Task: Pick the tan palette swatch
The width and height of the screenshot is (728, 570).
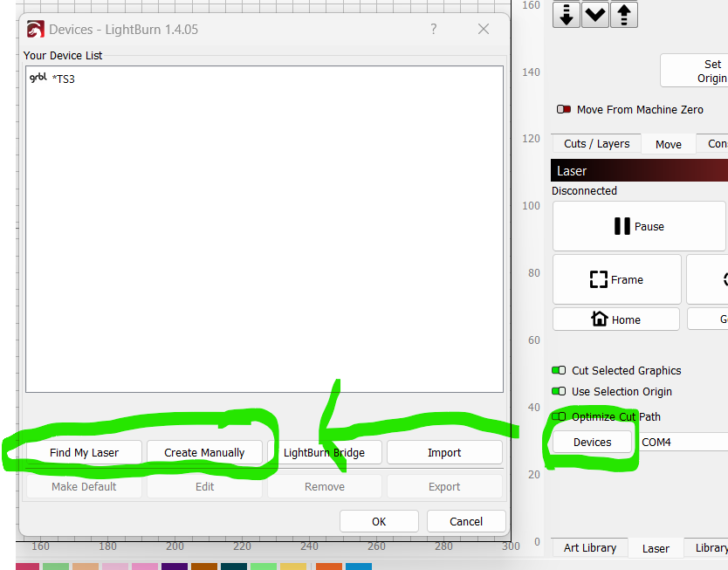Action: [85, 567]
